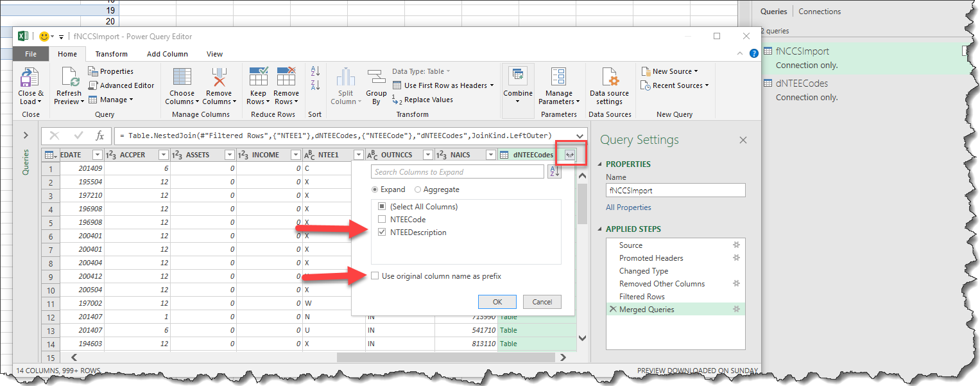The image size is (980, 386).
Task: Open Data source settings
Action: pos(608,85)
